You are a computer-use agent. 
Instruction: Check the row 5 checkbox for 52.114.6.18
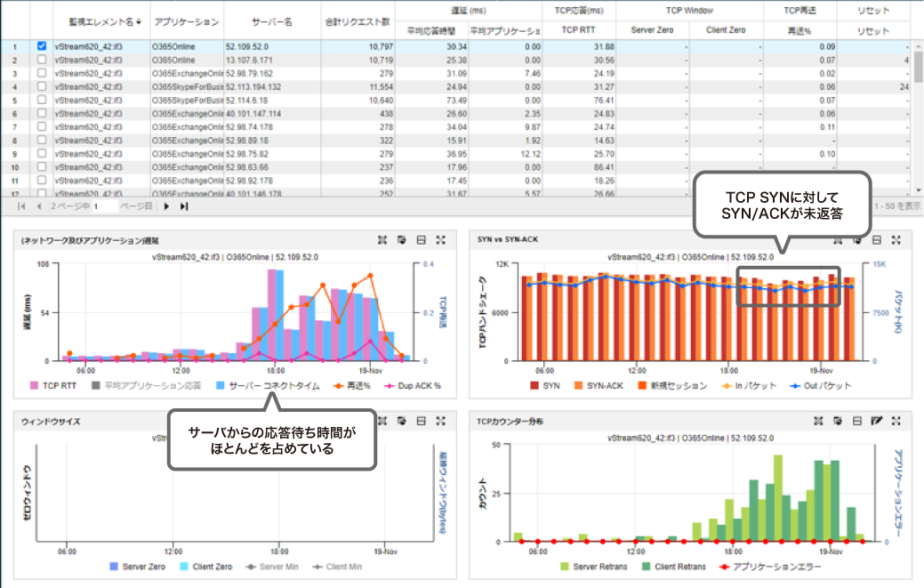[x=42, y=101]
